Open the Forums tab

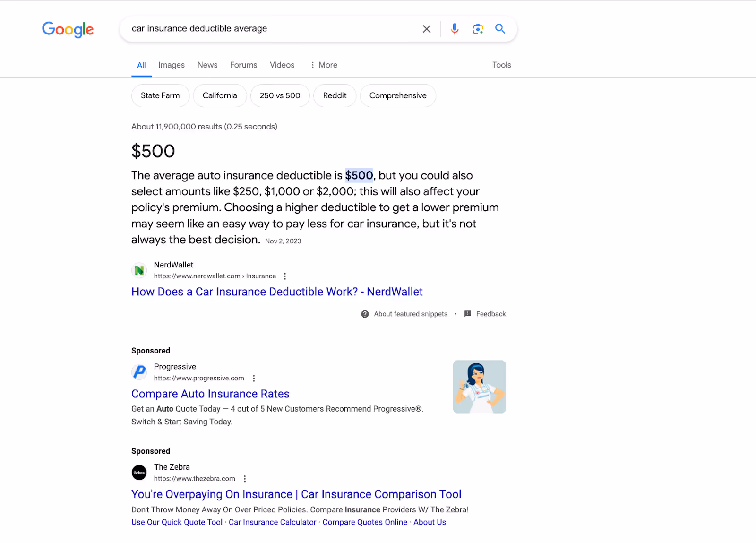(x=243, y=65)
